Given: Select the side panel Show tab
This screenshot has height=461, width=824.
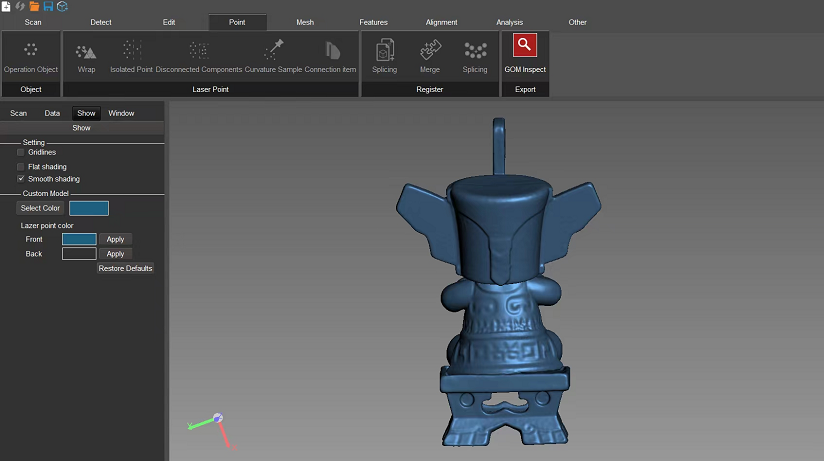Looking at the screenshot, I should [x=86, y=113].
